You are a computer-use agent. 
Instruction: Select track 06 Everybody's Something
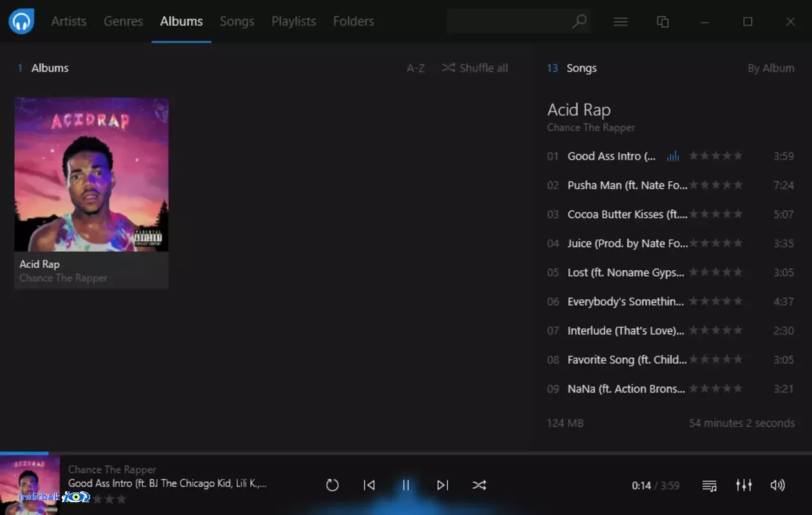pos(670,301)
